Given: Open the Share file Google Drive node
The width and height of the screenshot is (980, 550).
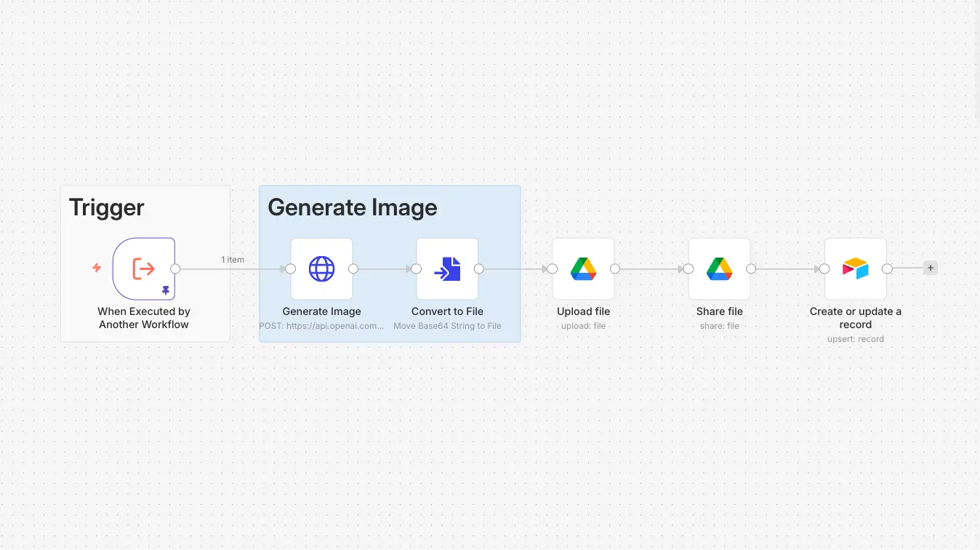Looking at the screenshot, I should click(720, 268).
